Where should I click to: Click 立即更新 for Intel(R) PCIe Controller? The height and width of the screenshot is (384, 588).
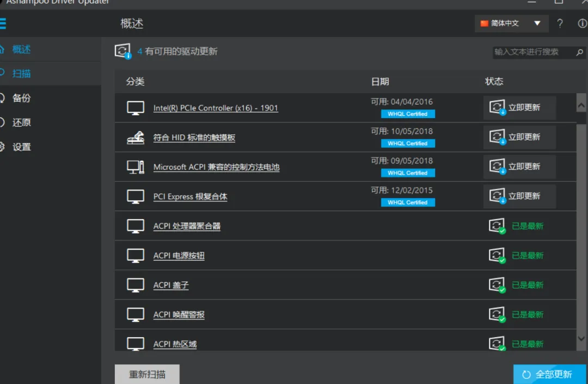(x=519, y=107)
